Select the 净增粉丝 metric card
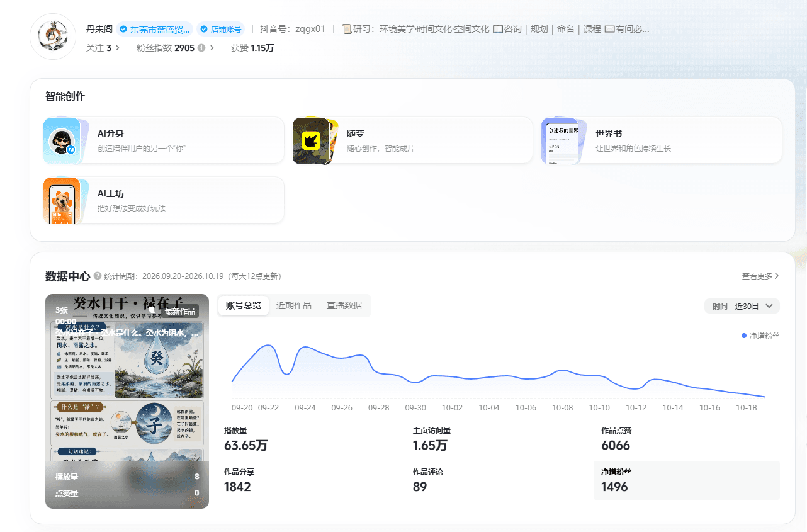Viewport: 807px width, 532px height. click(687, 480)
